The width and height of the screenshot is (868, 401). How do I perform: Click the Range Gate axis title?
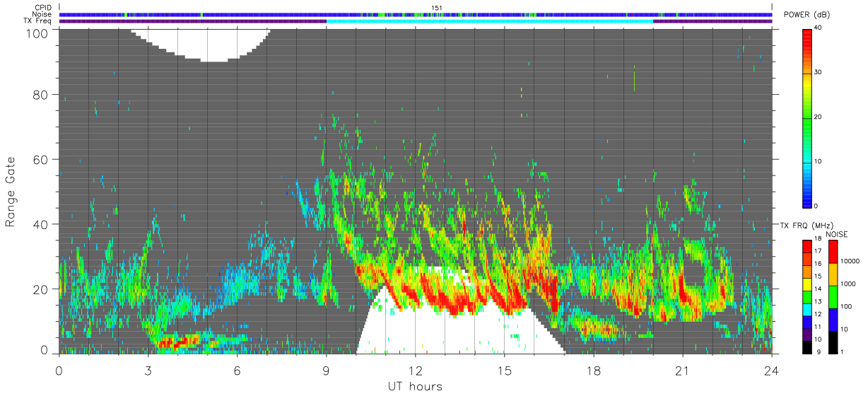(x=11, y=192)
